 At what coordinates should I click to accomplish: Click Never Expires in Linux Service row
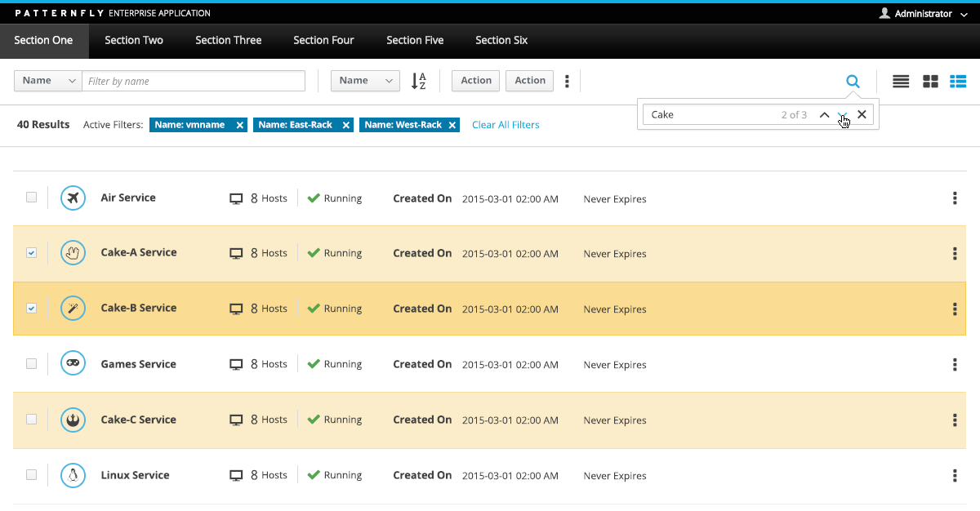[615, 476]
